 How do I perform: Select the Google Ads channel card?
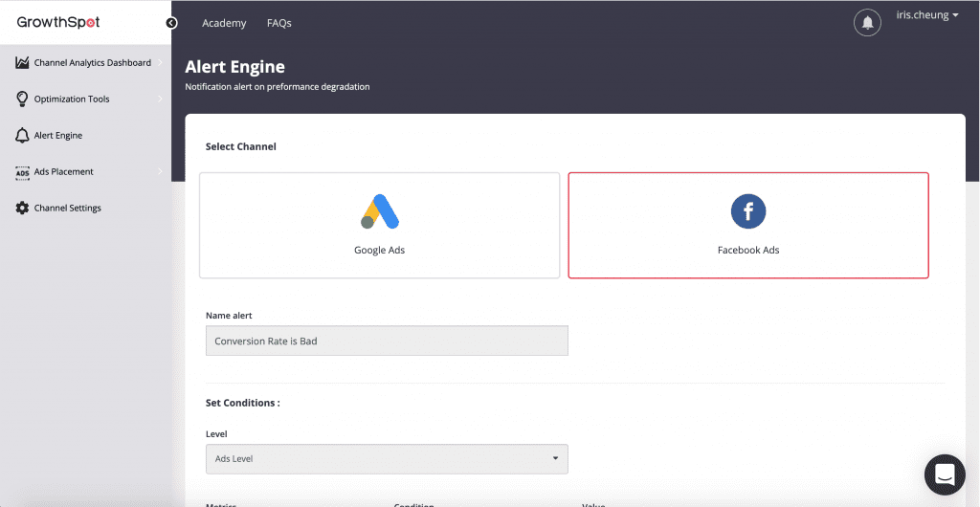(x=379, y=226)
